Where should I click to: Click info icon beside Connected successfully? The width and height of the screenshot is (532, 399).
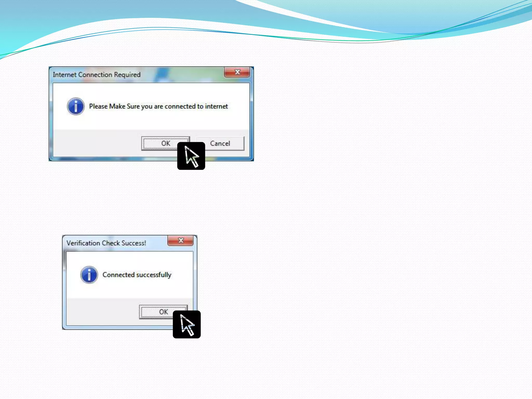[89, 275]
